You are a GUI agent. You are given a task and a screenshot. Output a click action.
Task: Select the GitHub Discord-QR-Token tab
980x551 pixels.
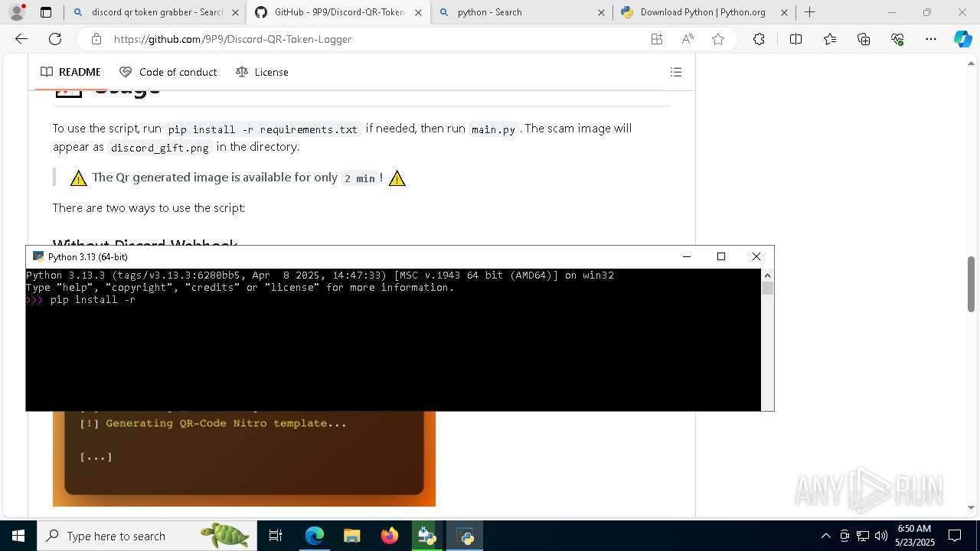338,12
